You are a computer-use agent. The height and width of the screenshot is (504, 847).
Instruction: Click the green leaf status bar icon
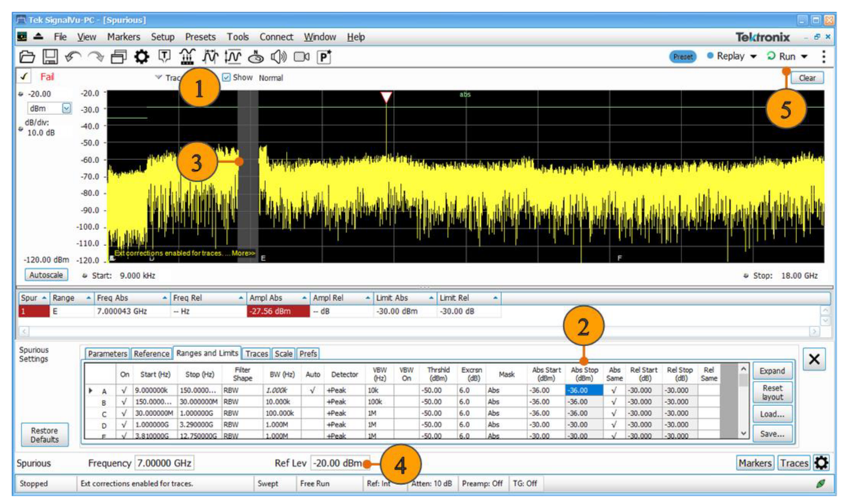tap(821, 484)
